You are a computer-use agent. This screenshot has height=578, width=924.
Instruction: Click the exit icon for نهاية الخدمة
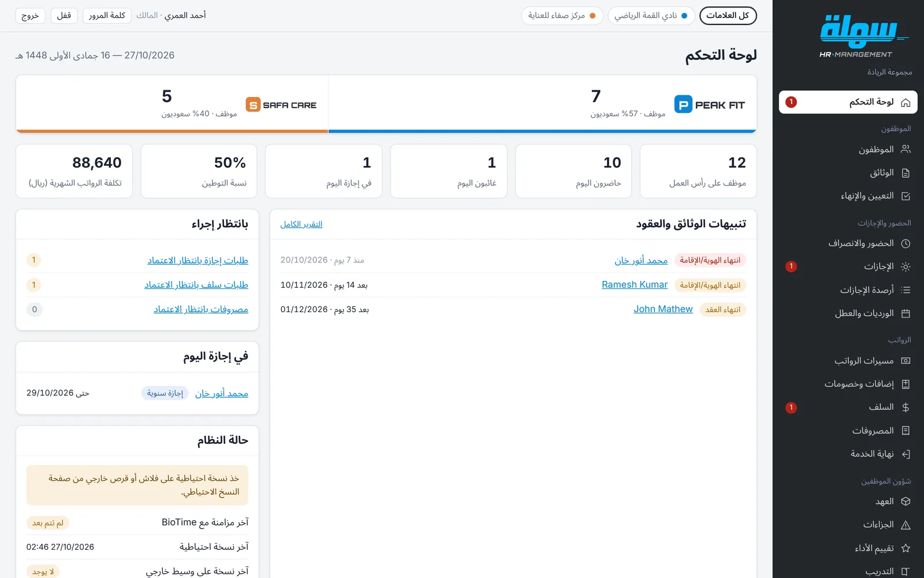(x=906, y=454)
